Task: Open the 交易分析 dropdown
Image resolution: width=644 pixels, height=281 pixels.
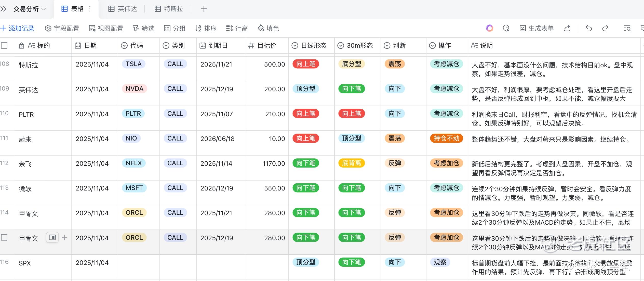Action: pyautogui.click(x=29, y=9)
